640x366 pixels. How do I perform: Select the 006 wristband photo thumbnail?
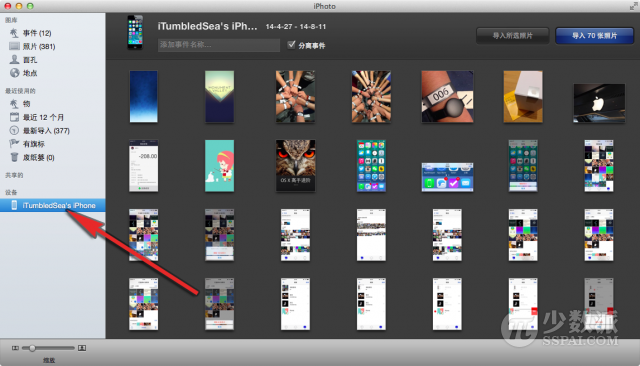pyautogui.click(x=447, y=97)
